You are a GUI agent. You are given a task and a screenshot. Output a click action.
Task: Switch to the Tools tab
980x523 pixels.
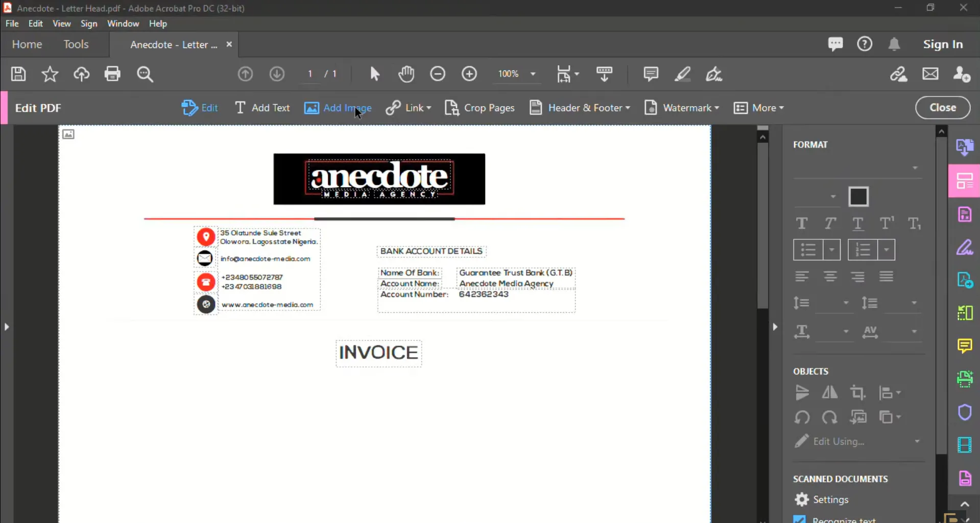click(x=76, y=44)
